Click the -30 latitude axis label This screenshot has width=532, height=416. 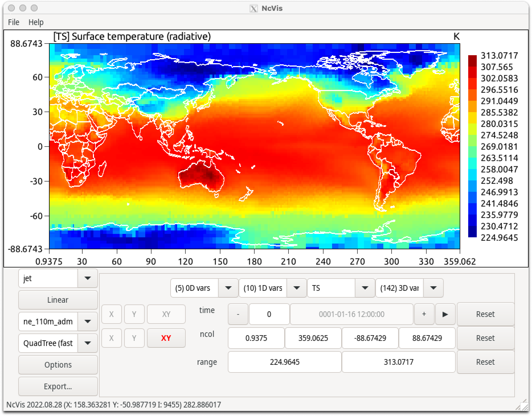(36, 181)
